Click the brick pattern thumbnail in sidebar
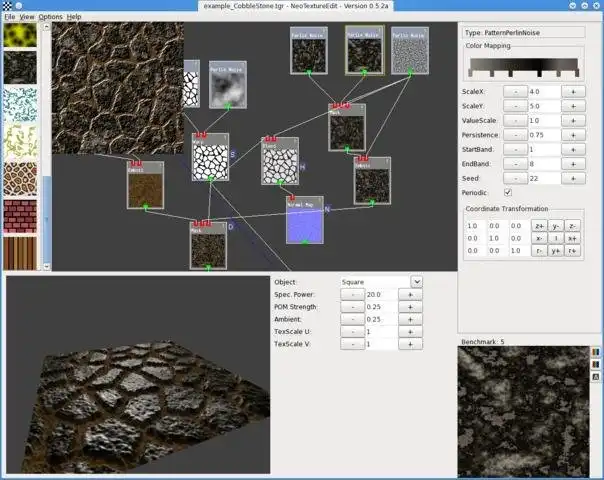 click(19, 216)
